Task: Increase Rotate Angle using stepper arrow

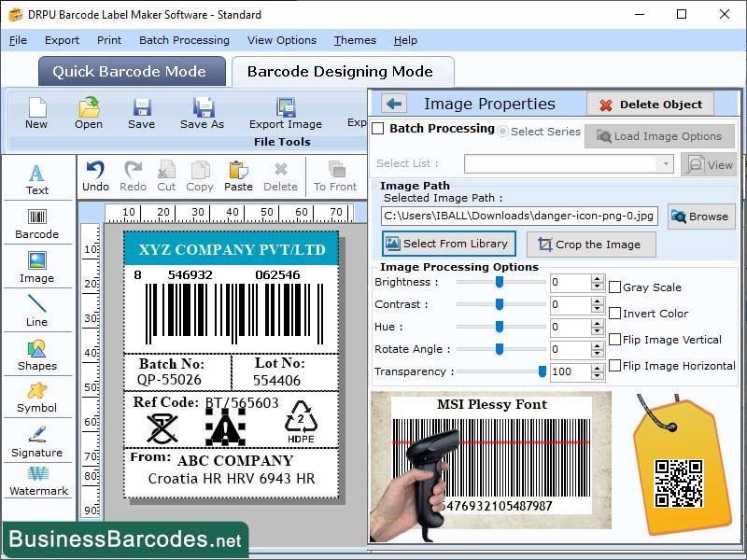Action: (x=599, y=344)
